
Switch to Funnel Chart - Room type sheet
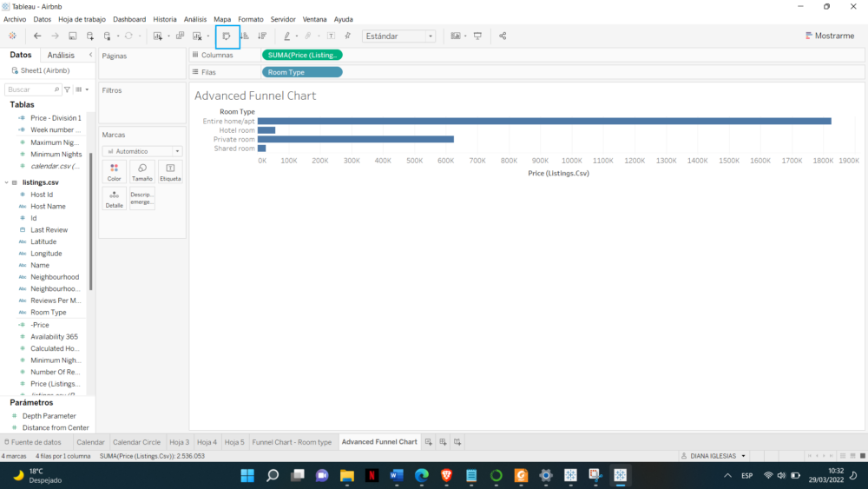(292, 442)
